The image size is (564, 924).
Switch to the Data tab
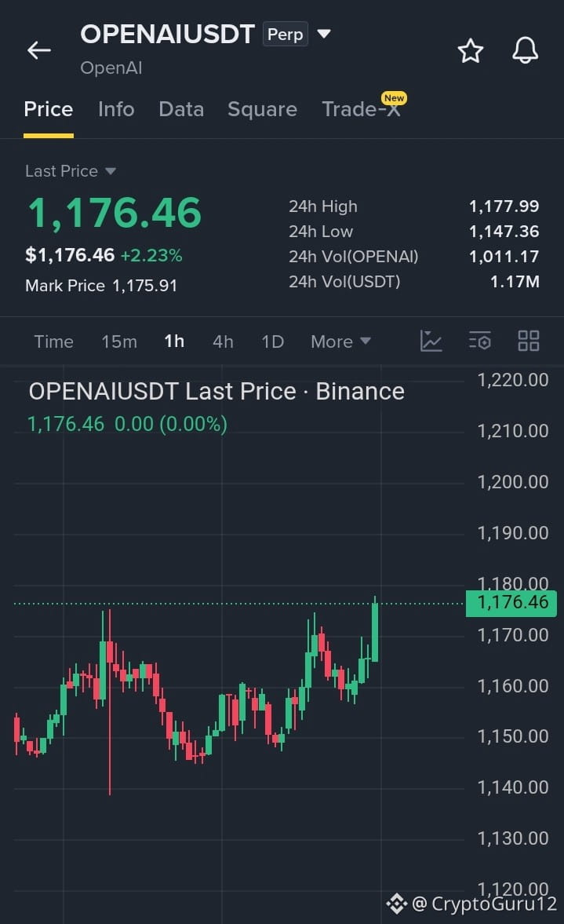(x=181, y=110)
